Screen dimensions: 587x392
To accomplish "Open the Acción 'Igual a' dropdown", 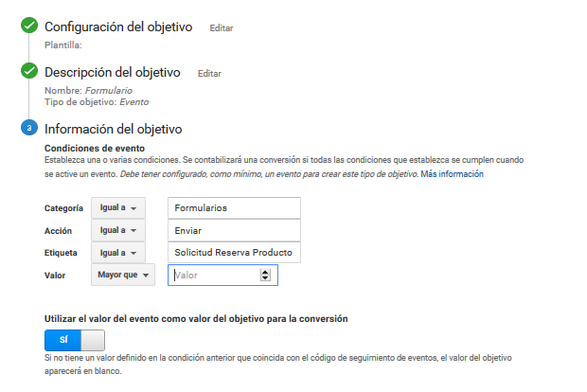I will [118, 230].
